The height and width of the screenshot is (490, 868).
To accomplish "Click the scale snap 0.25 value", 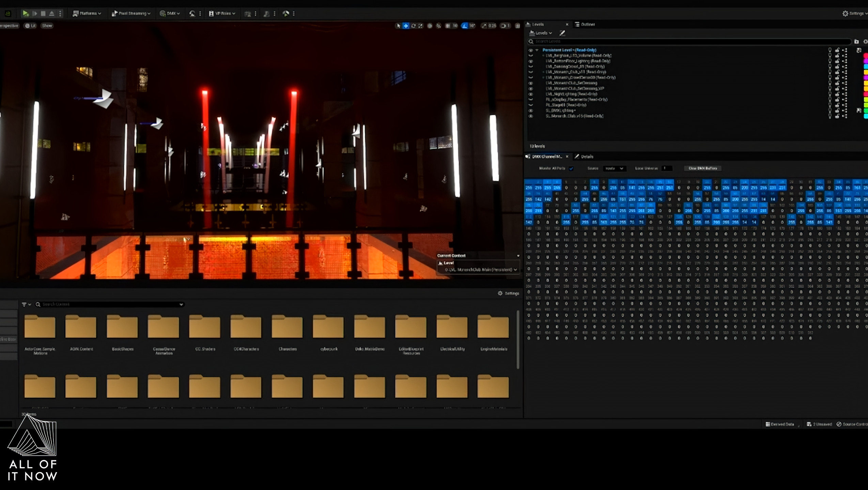I will coord(492,26).
